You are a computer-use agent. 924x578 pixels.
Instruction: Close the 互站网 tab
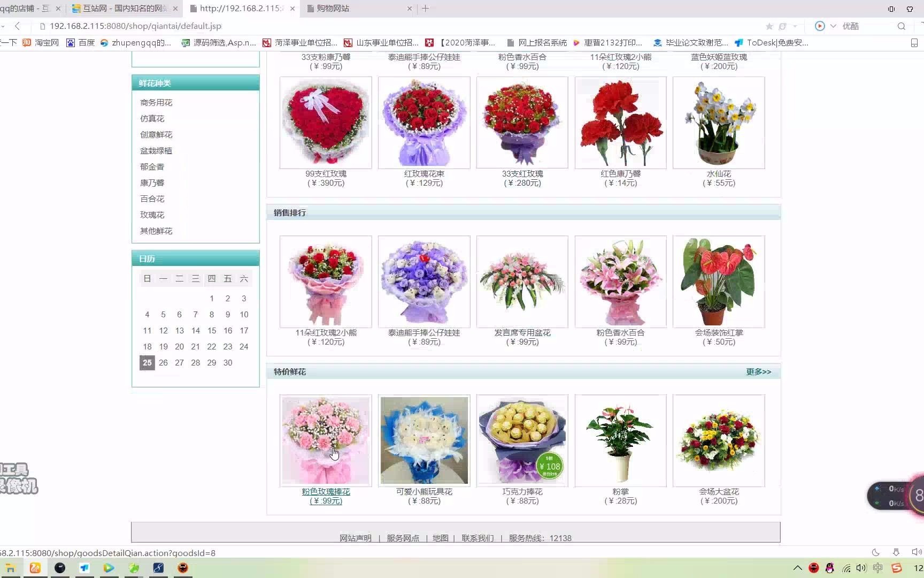pyautogui.click(x=175, y=9)
